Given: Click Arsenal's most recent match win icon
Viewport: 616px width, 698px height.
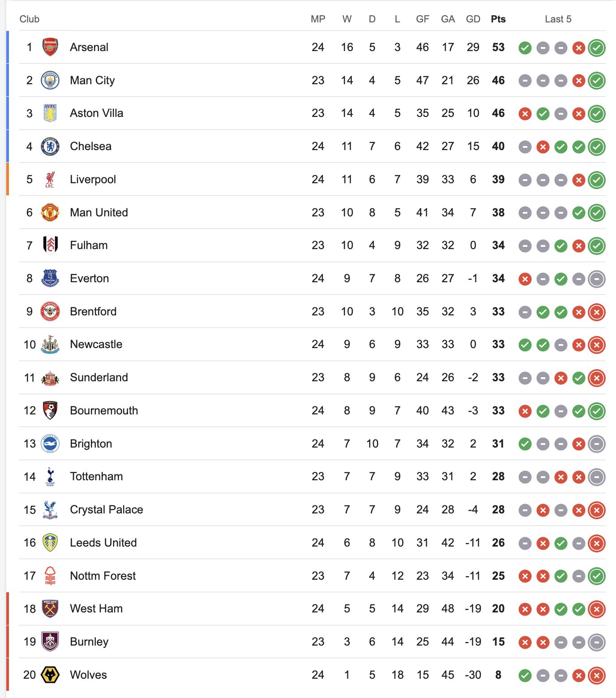Looking at the screenshot, I should (x=596, y=47).
